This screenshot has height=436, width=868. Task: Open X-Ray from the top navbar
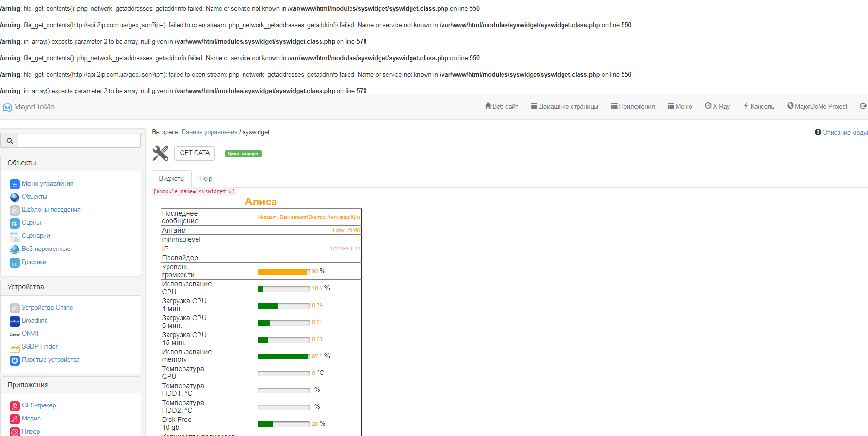(717, 106)
